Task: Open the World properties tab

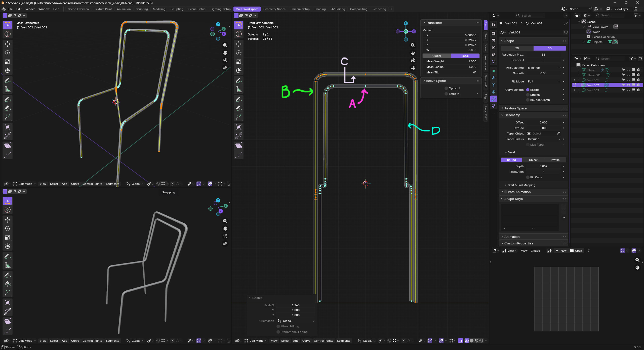Action: [x=494, y=62]
